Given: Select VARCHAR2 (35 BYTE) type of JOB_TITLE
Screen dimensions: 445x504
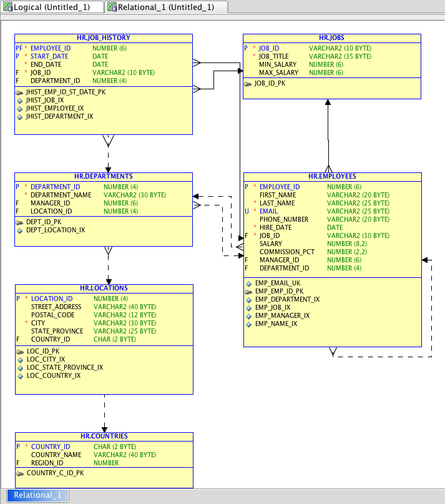Looking at the screenshot, I should pyautogui.click(x=340, y=56).
